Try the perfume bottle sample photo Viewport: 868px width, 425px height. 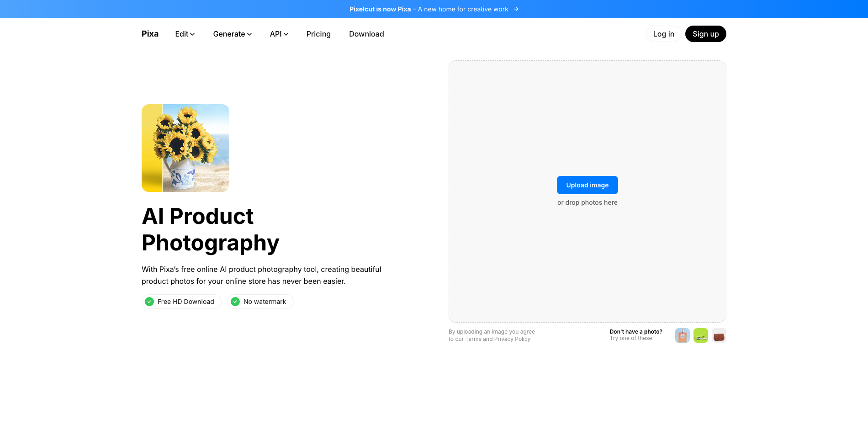(x=682, y=335)
